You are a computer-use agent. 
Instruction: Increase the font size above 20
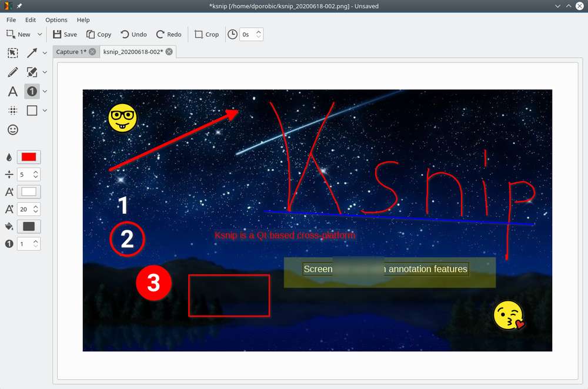(x=36, y=207)
